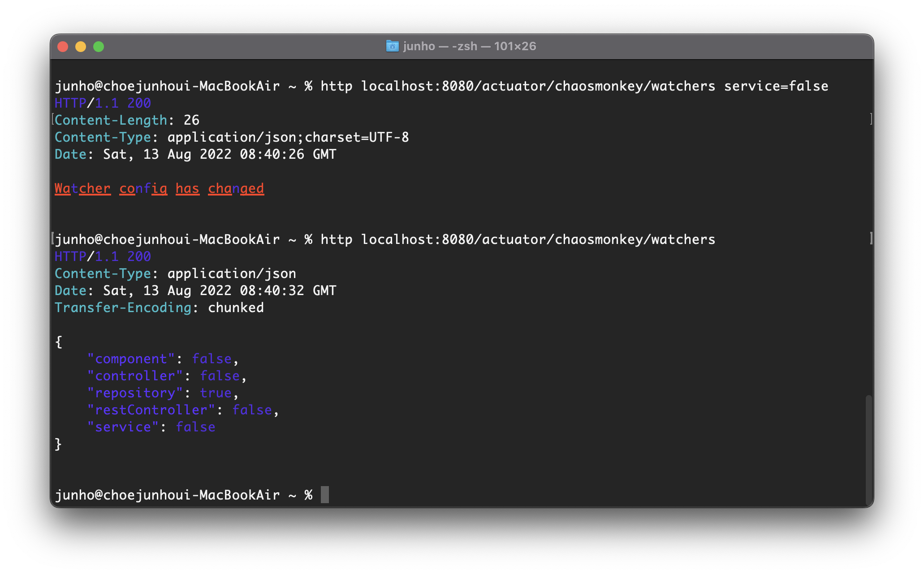Click the window title junho — -zsh
This screenshot has width=924, height=574.
point(469,46)
